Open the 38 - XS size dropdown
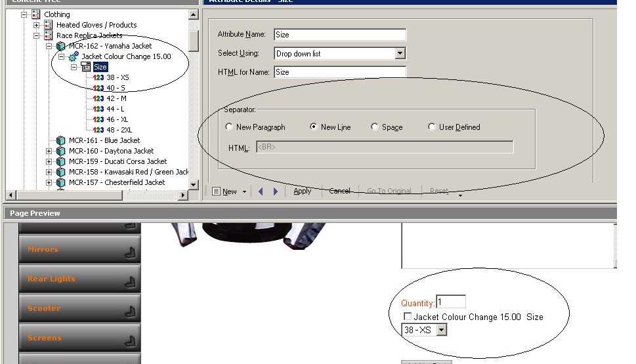This screenshot has height=364, width=636. (x=441, y=331)
